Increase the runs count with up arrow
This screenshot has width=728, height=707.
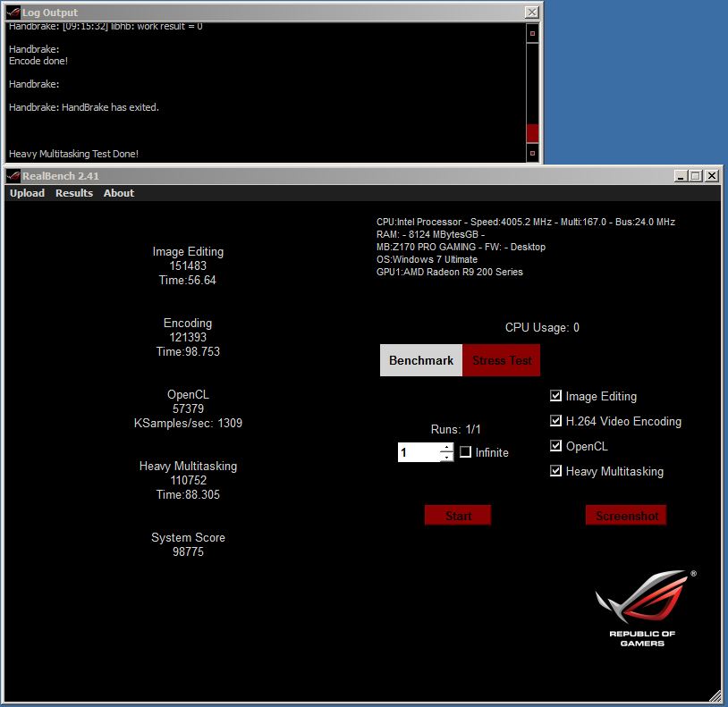(446, 448)
